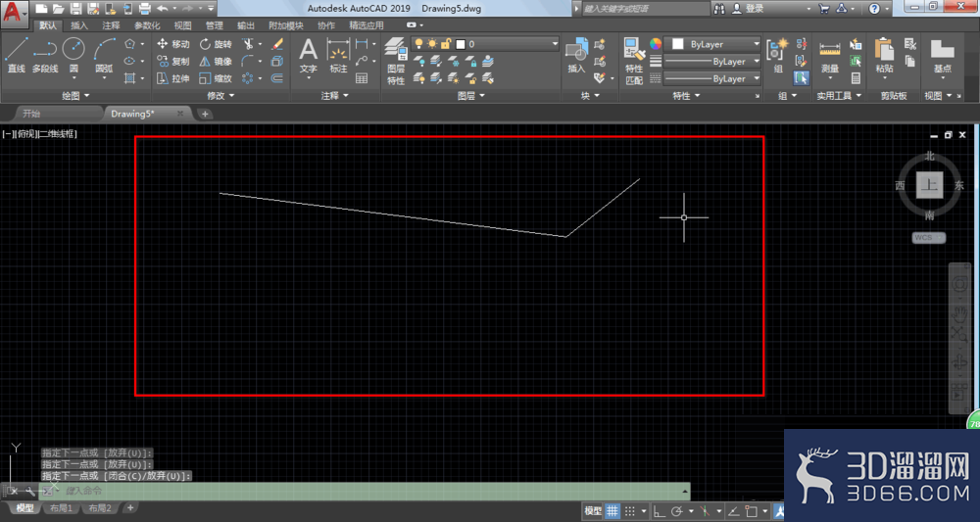Open the Autodesk App Store cart icon
Screen dimensions: 980x522
824,9
